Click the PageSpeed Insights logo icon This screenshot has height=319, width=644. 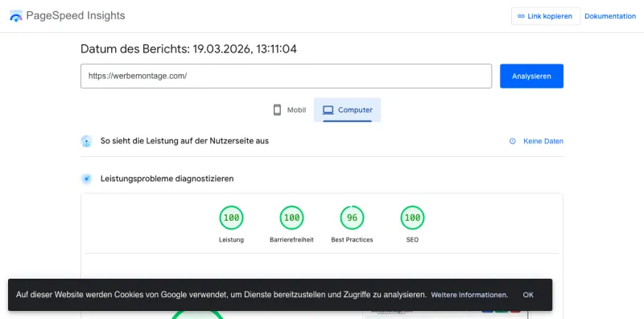[x=16, y=16]
